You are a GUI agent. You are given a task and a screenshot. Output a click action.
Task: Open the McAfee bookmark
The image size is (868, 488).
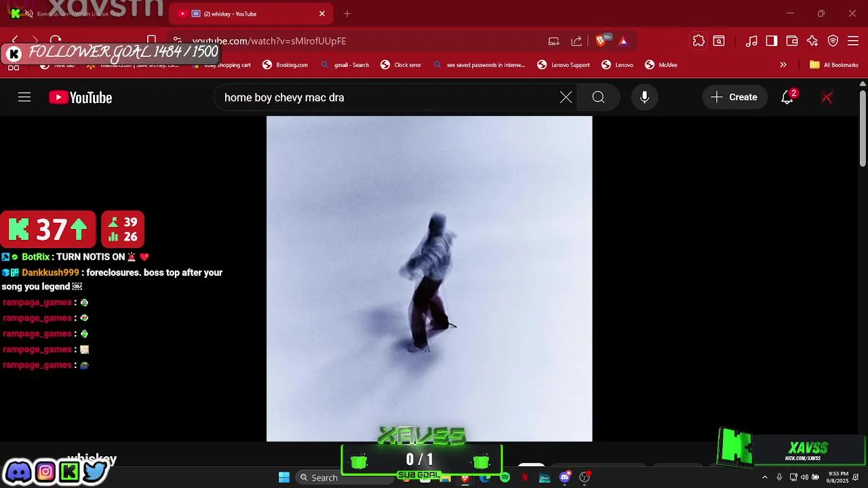(661, 65)
